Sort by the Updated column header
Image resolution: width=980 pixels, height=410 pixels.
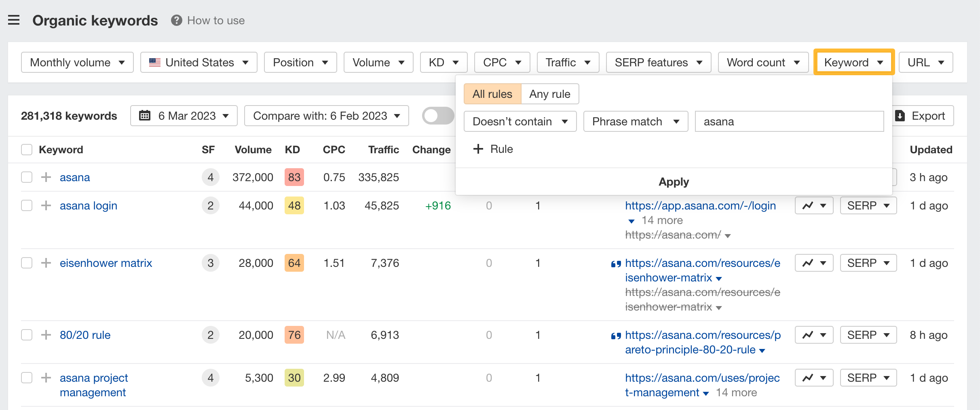(931, 150)
